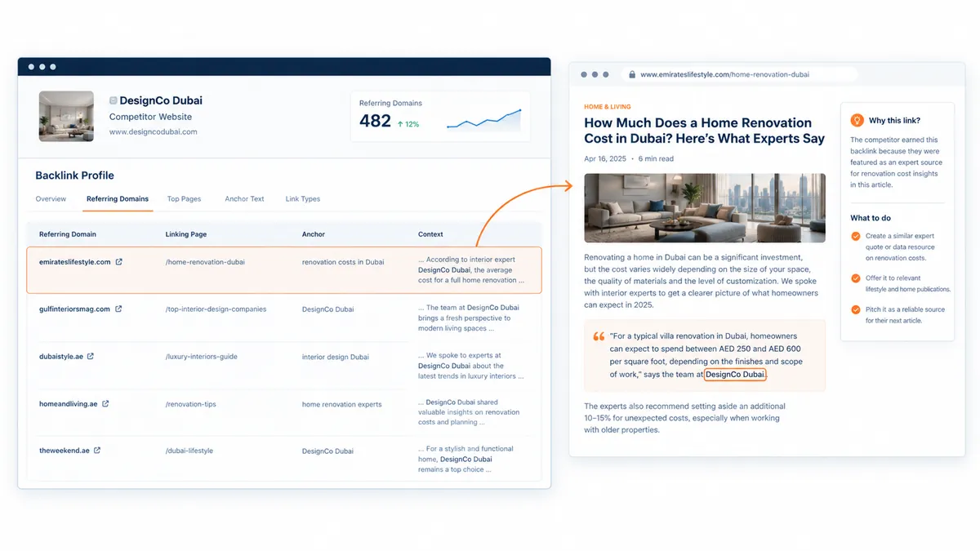980x551 pixels.
Task: Click the Context column header
Action: click(430, 234)
